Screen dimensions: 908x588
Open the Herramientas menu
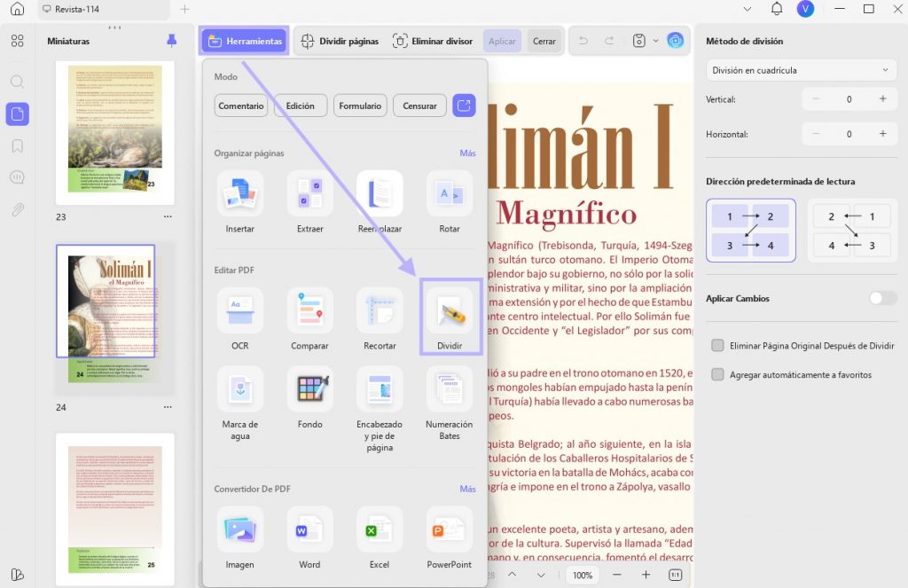(x=245, y=41)
